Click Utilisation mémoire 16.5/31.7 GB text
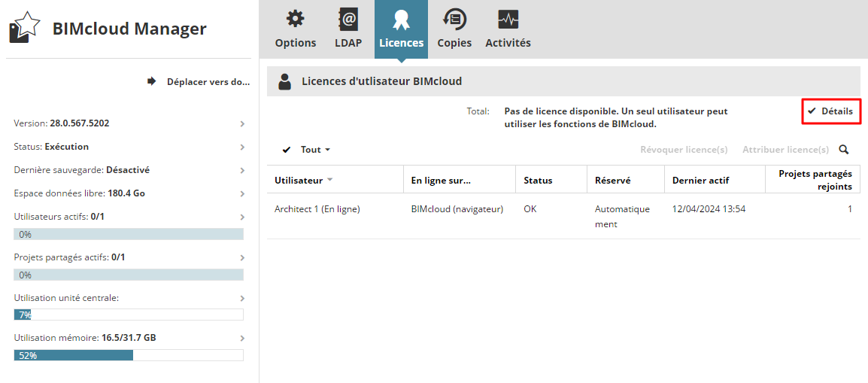 pyautogui.click(x=85, y=338)
